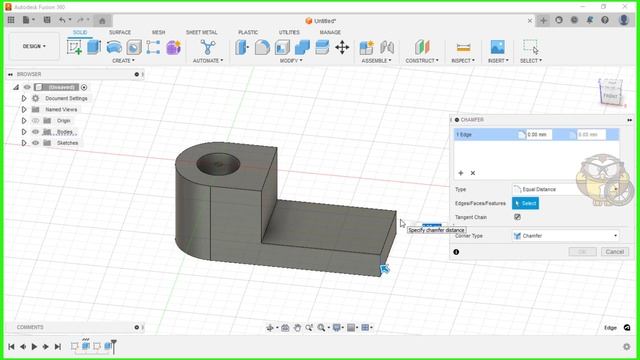Screen dimensions: 640x360
Task: Select the Create Form tool
Action: (173, 47)
